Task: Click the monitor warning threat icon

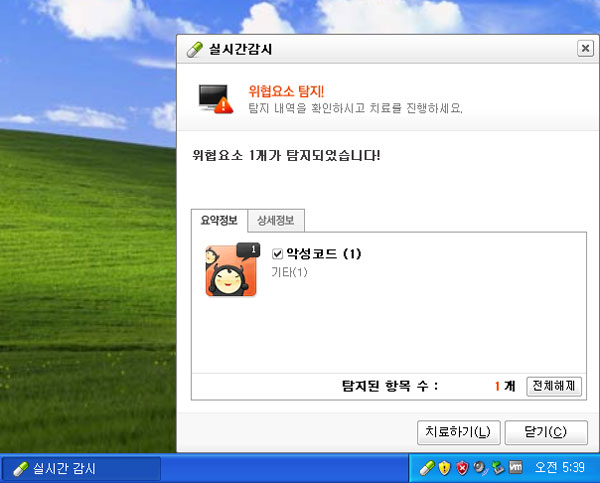Action: (x=215, y=96)
